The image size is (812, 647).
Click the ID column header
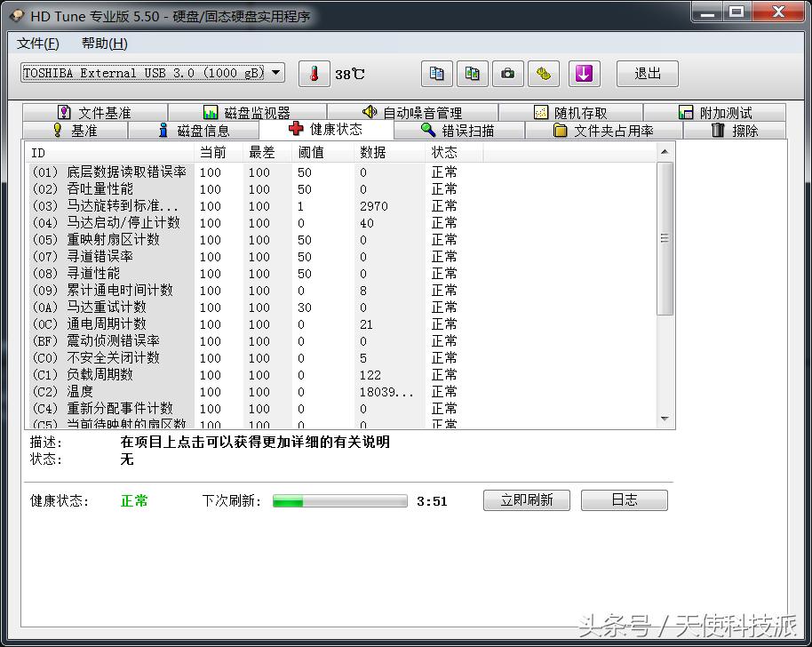[109, 152]
